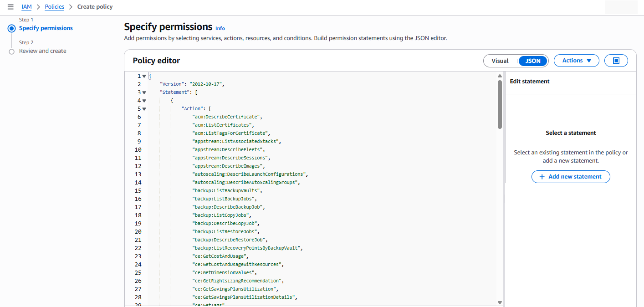Viewport: 644px width, 307px height.
Task: Collapse the Action array on line 5
Action: (144, 109)
